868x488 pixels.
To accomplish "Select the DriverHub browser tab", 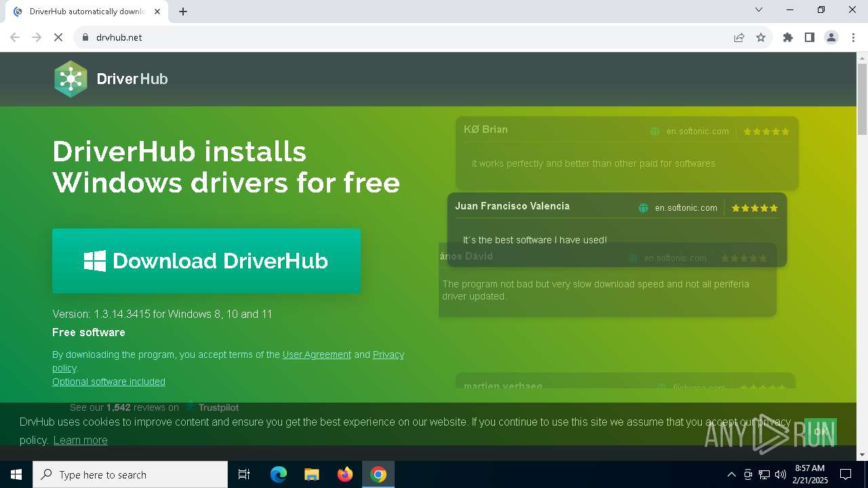I will (88, 12).
